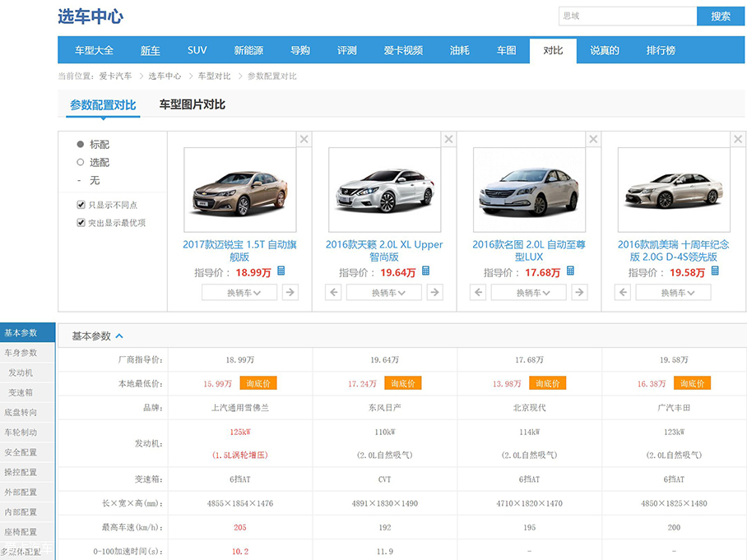The image size is (747, 560).
Task: Click right arrow under 2017款迈锐宝
Action: (290, 292)
